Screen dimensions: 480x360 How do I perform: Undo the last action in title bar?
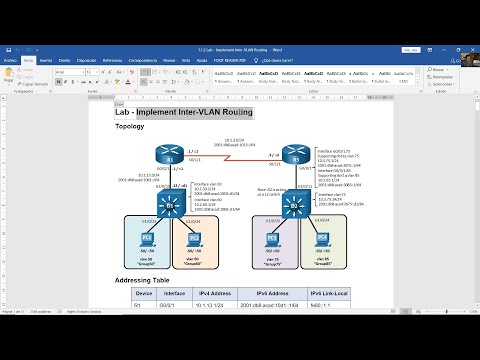pyautogui.click(x=18, y=50)
